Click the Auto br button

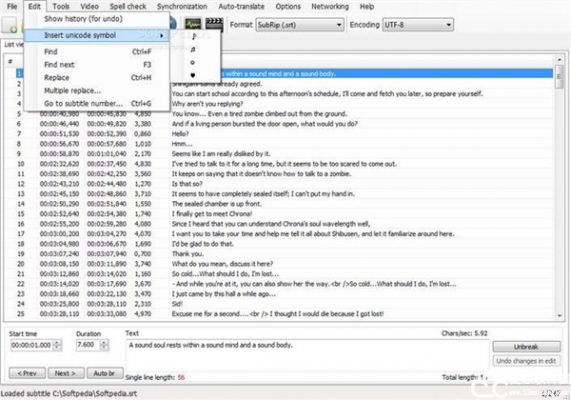tap(105, 373)
